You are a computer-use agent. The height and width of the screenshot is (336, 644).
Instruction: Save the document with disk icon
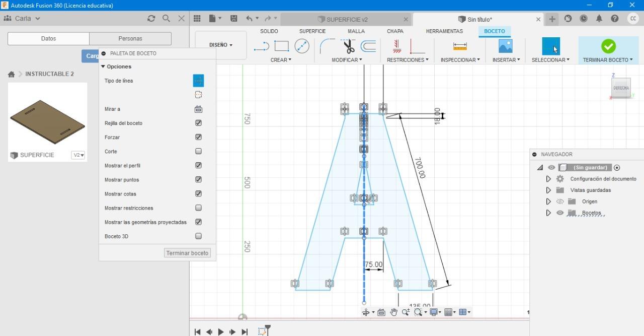click(x=234, y=18)
